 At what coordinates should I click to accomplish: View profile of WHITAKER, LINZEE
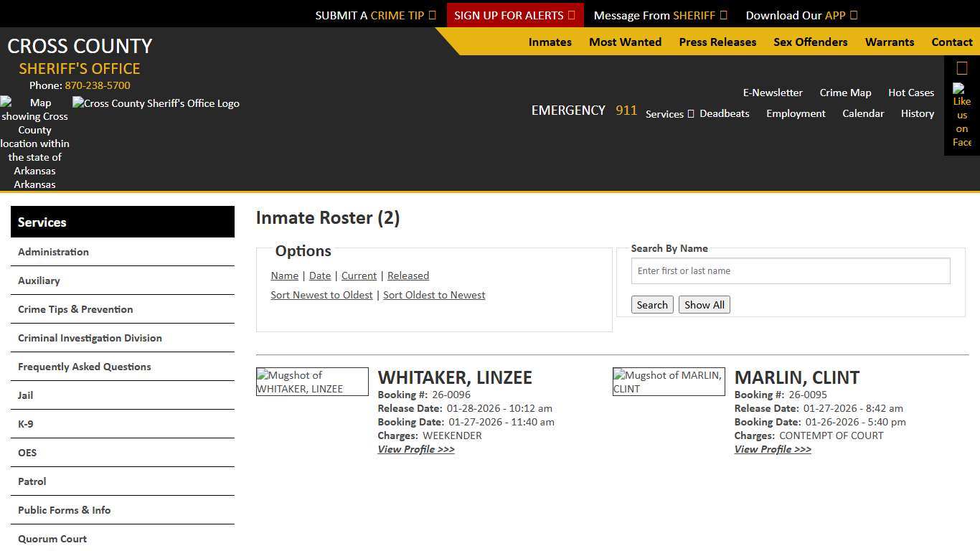[x=416, y=449]
